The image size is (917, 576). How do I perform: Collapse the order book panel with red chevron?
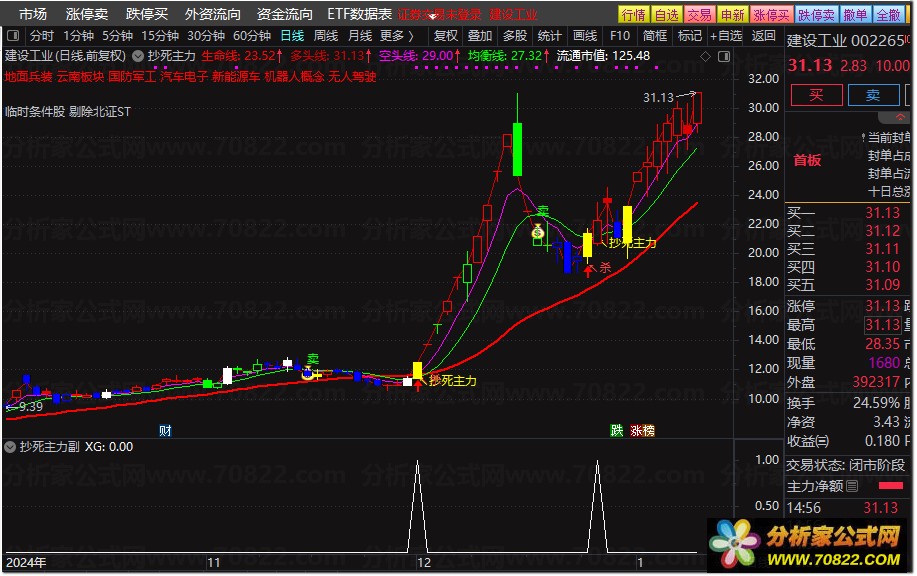(899, 118)
